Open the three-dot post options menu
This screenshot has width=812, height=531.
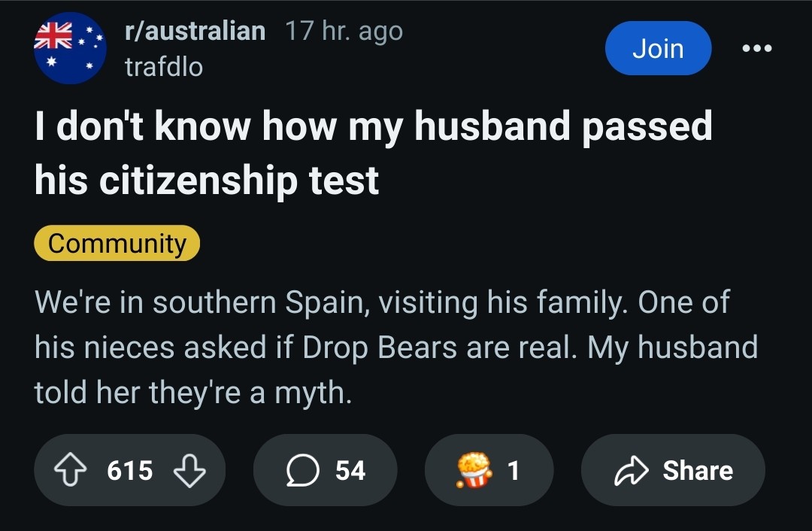coord(756,49)
